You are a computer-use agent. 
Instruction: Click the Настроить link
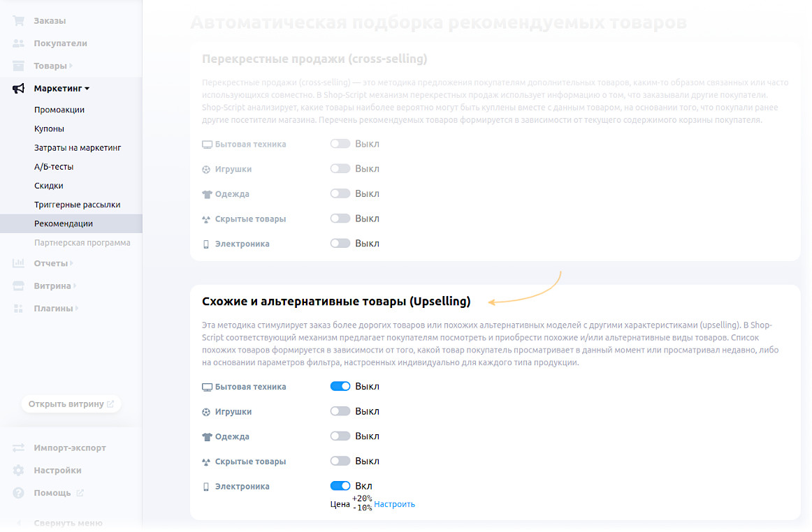pos(394,504)
